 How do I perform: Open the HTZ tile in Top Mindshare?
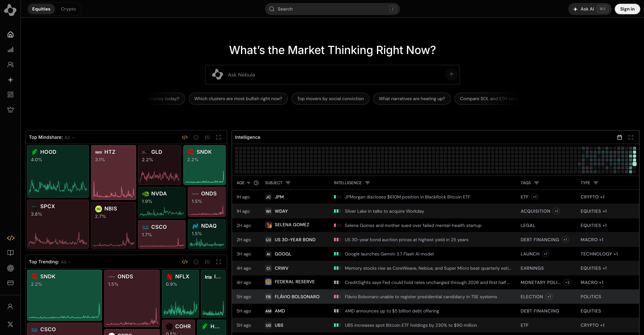point(114,172)
